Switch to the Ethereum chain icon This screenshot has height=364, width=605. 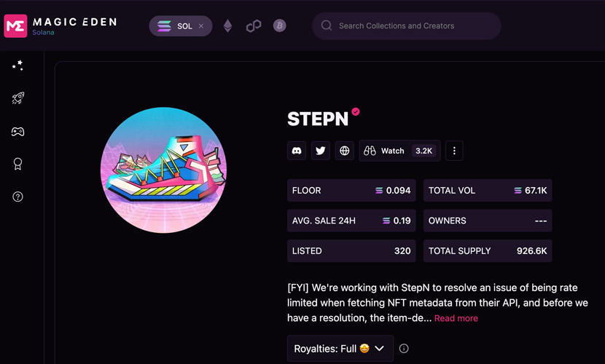[227, 25]
